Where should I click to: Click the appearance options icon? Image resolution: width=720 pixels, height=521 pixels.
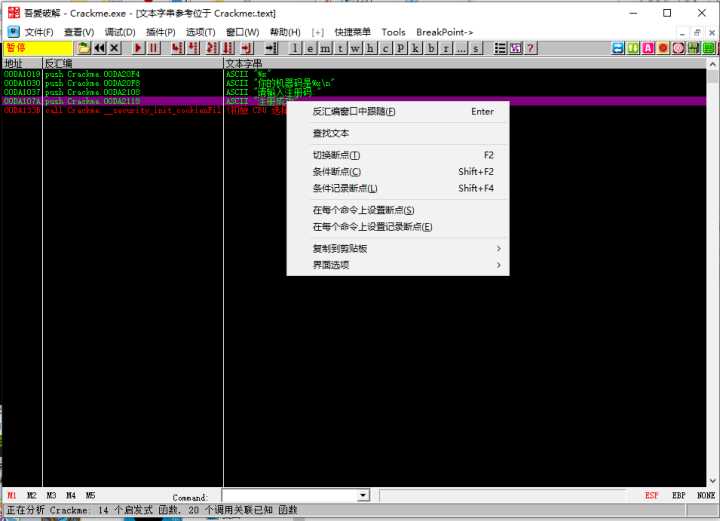click(515, 48)
